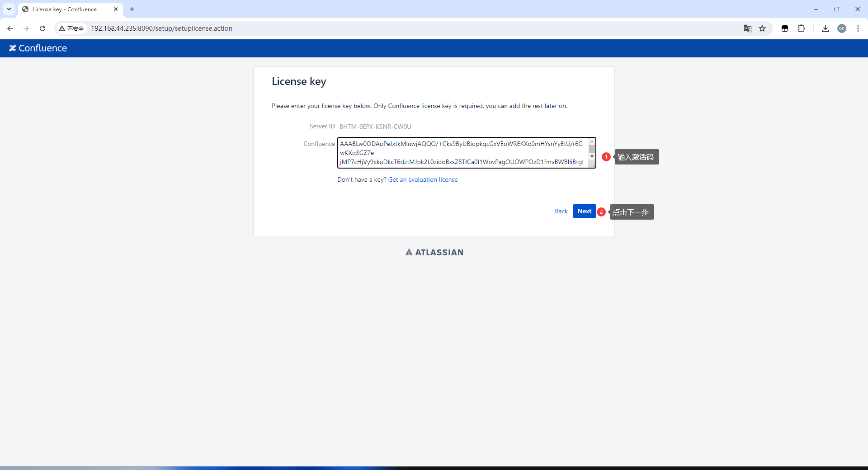The width and height of the screenshot is (868, 470).
Task: Click the browser forward arrow
Action: [x=26, y=28]
